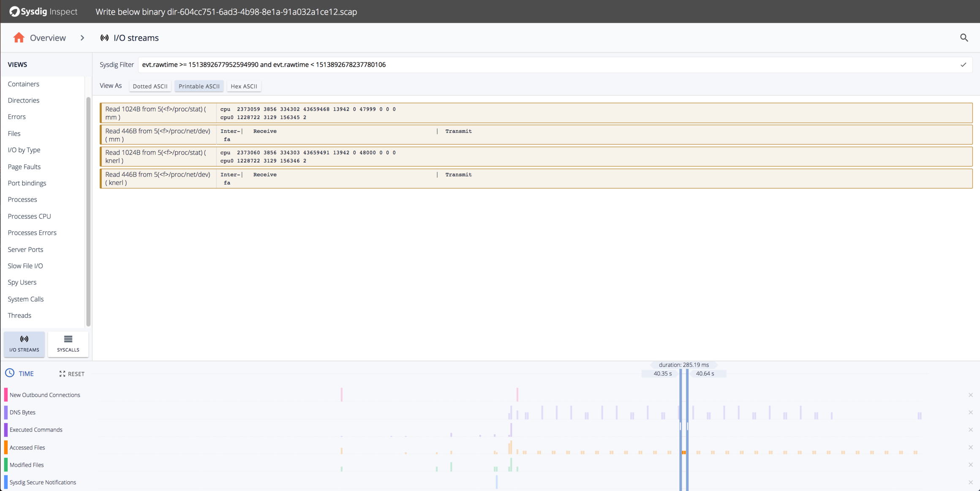Switch to Printable ASCII view
Screen dimensions: 980x491
click(199, 86)
